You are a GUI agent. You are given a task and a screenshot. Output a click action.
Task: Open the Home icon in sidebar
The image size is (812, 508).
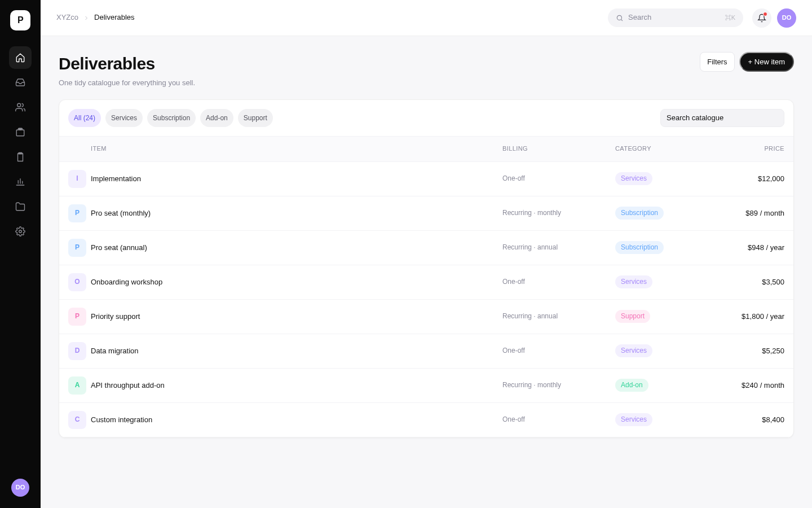tap(20, 58)
